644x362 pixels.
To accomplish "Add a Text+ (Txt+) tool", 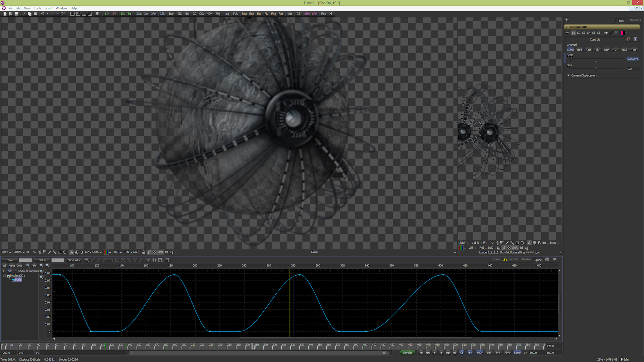I will 130,14.
